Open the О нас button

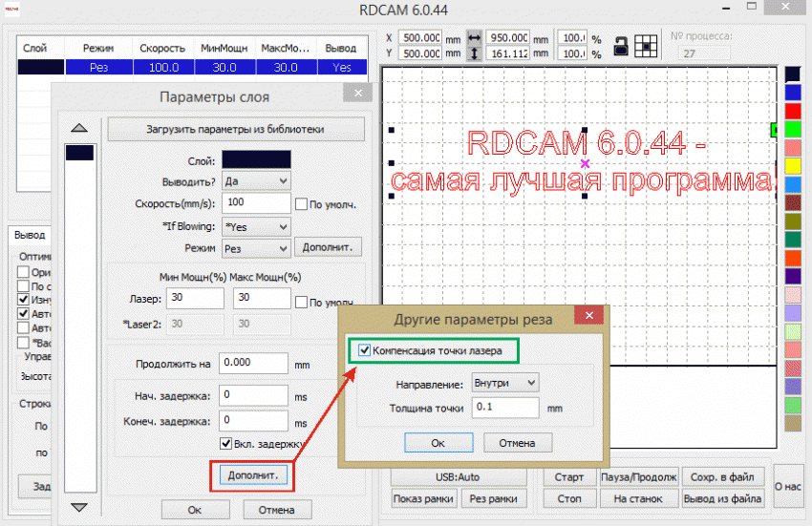tap(788, 486)
